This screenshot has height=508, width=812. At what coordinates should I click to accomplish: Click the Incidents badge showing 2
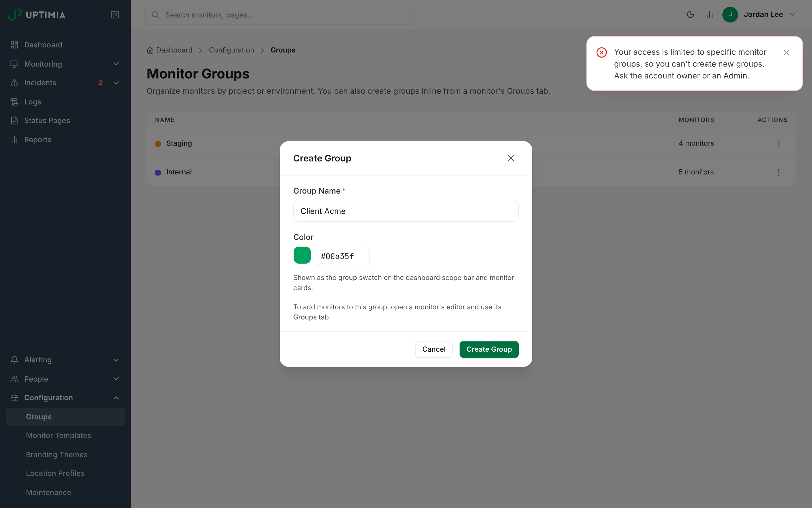click(100, 83)
